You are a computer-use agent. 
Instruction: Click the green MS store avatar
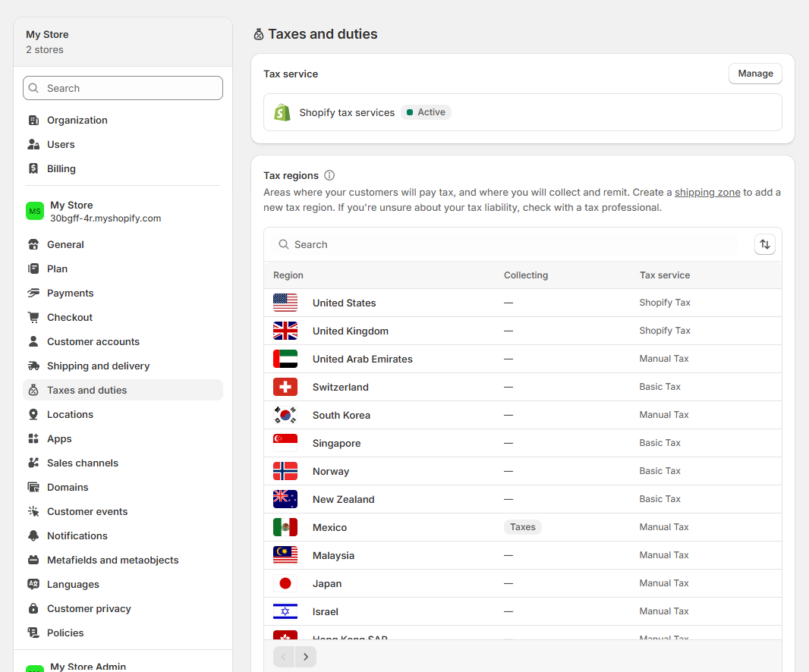(x=35, y=211)
